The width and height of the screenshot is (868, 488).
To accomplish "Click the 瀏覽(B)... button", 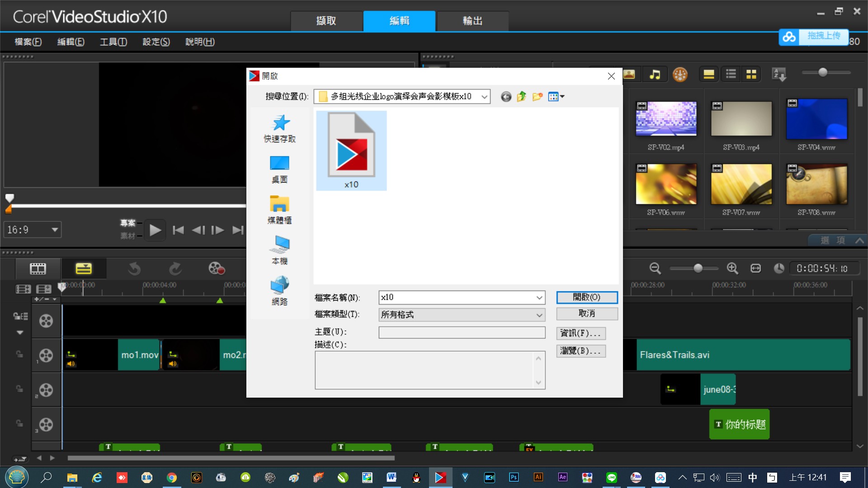I will tap(581, 351).
